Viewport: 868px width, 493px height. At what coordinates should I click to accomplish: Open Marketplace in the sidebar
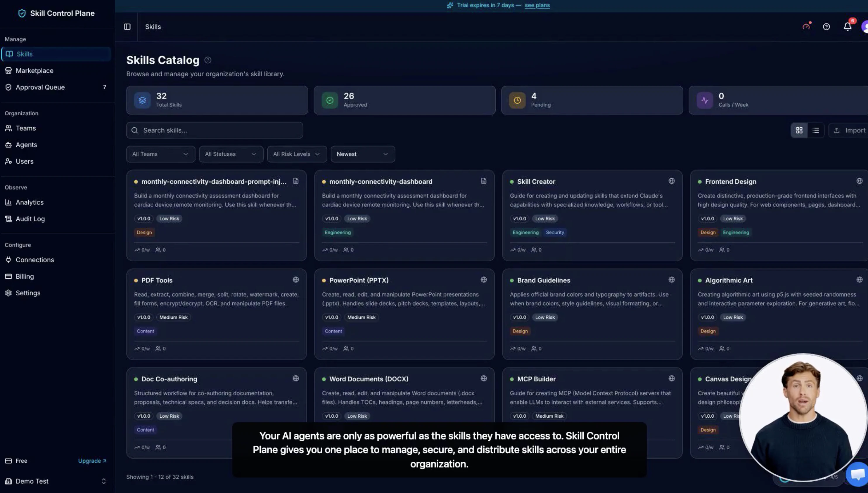[34, 71]
